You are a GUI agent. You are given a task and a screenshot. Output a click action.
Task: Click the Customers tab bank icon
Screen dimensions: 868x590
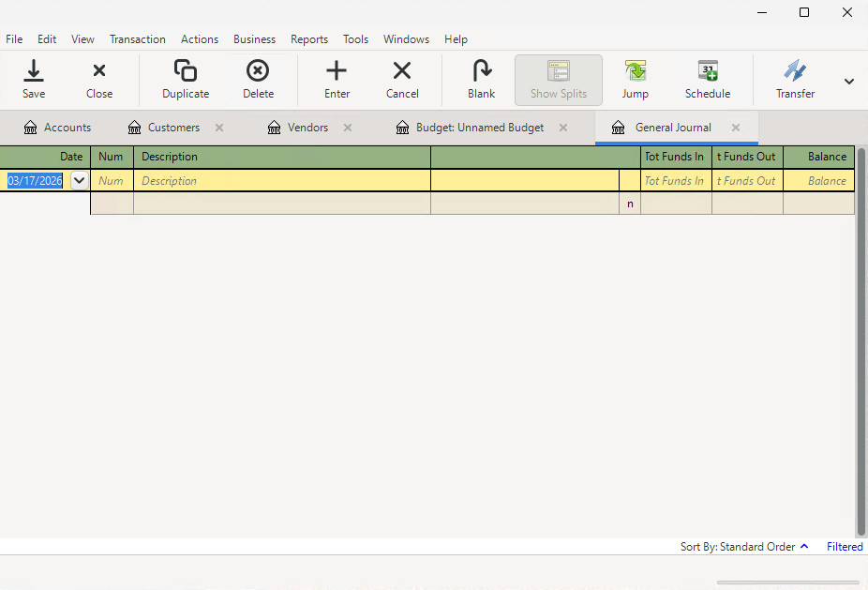[135, 128]
